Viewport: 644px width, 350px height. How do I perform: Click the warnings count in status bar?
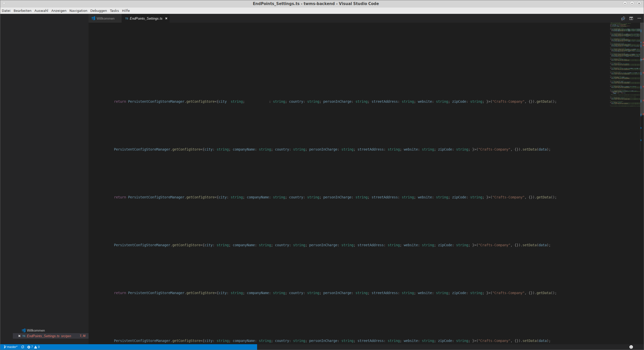point(37,347)
